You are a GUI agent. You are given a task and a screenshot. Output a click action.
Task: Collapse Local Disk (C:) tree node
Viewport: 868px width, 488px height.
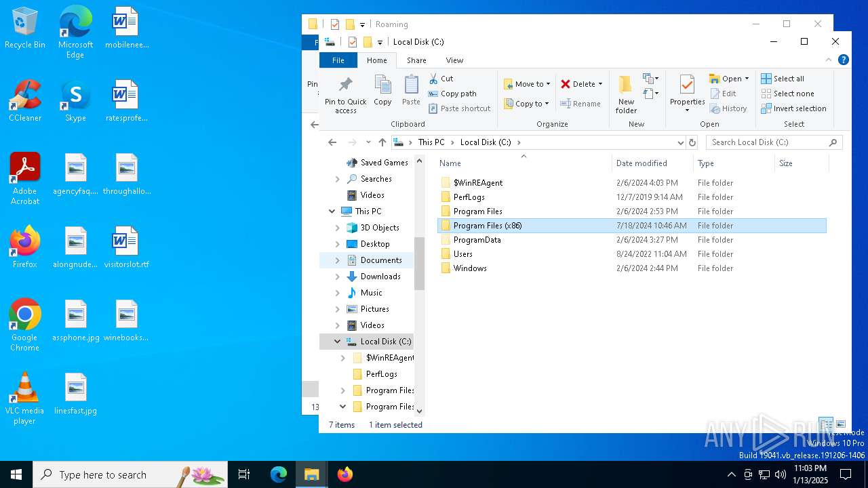click(x=337, y=342)
